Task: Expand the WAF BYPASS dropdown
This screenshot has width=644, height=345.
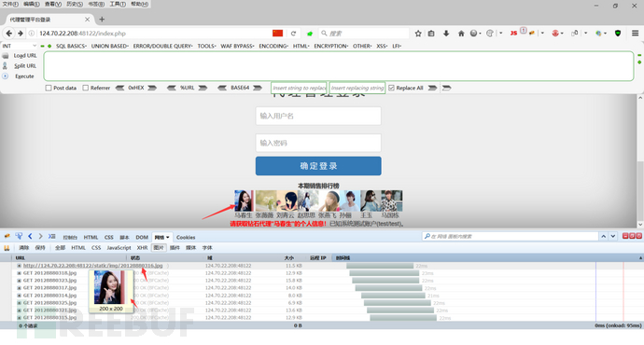Action: pos(237,46)
